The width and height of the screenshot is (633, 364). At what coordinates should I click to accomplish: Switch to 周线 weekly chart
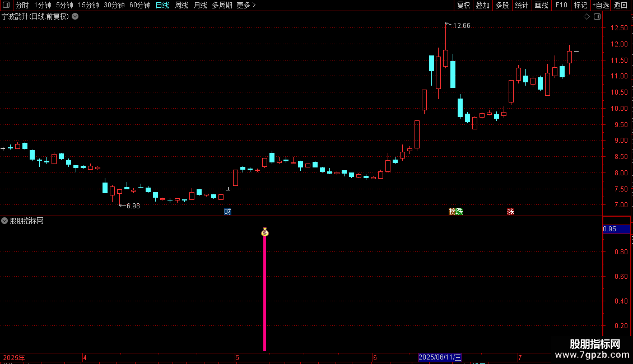pyautogui.click(x=181, y=5)
